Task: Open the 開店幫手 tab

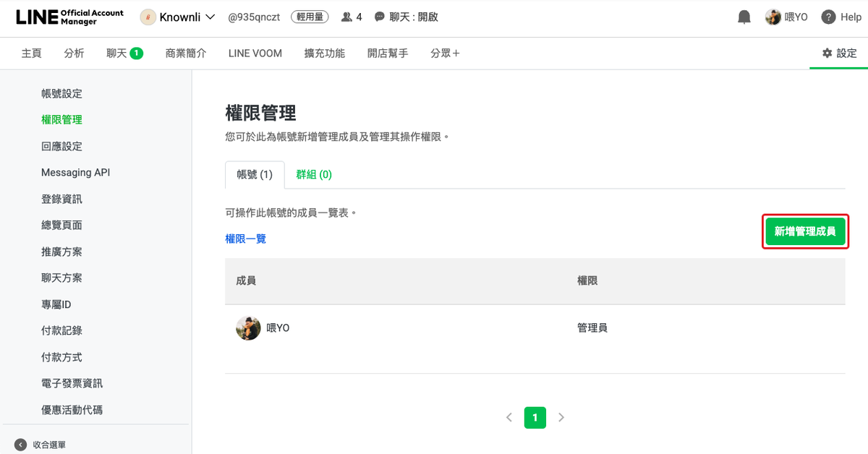Action: coord(388,53)
